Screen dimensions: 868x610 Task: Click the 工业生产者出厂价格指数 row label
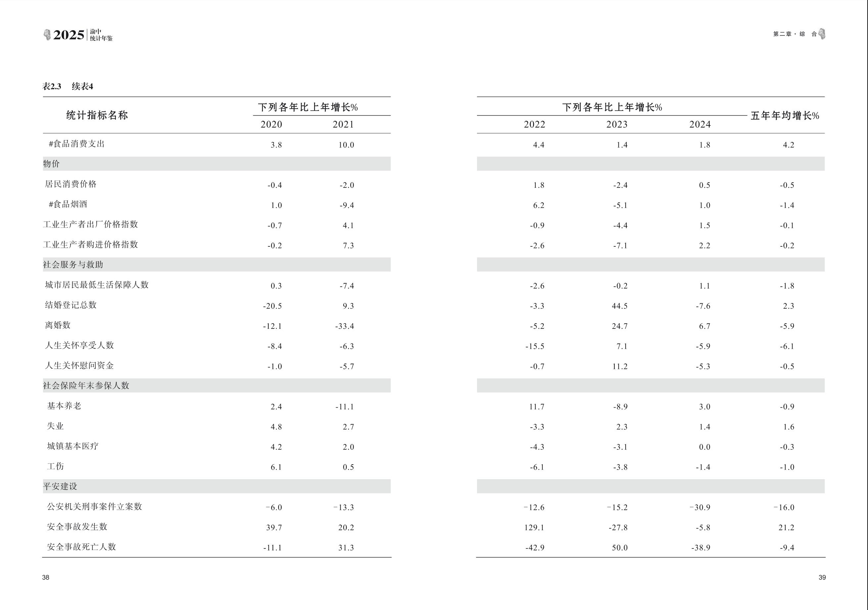(90, 225)
